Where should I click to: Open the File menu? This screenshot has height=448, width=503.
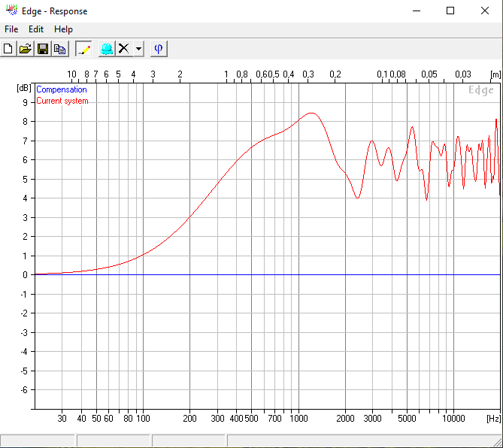(x=11, y=29)
